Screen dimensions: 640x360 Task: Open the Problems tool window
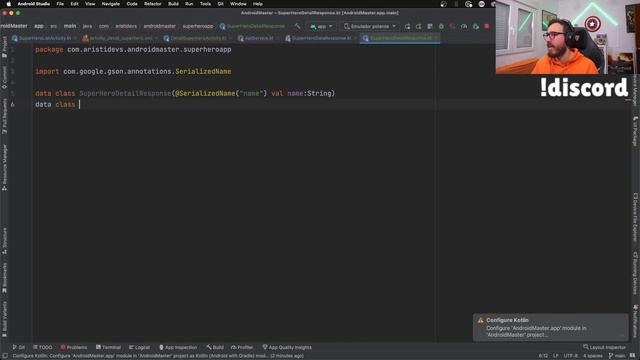point(74,347)
